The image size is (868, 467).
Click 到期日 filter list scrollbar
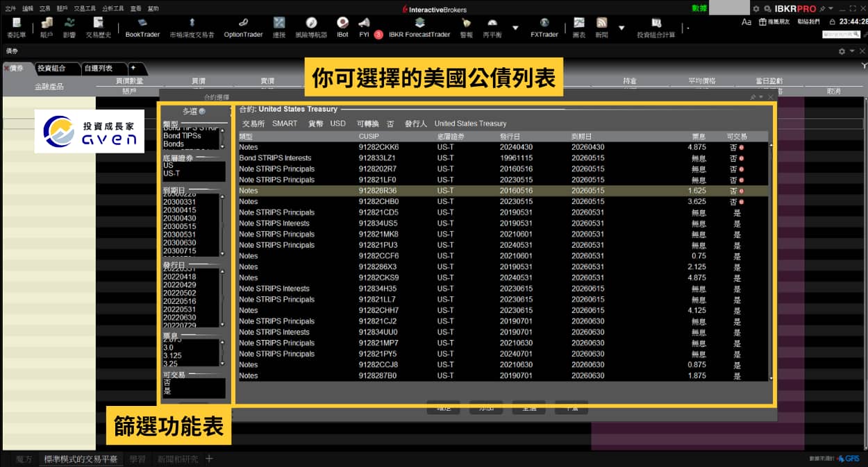222,226
